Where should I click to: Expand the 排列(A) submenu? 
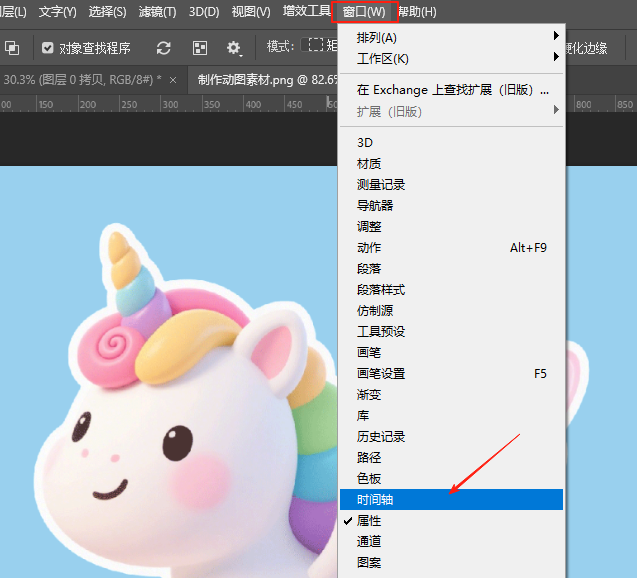tap(451, 37)
